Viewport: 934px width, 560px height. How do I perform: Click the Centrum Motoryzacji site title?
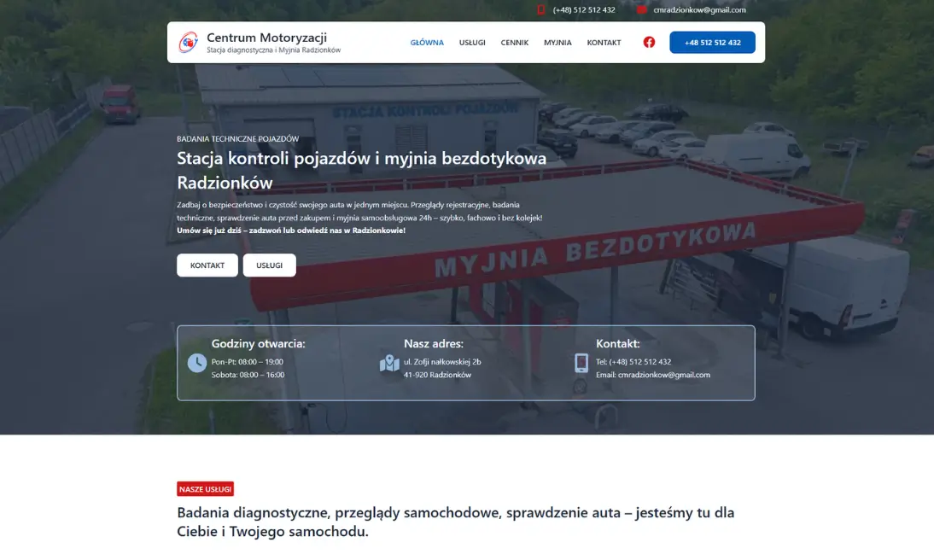click(267, 37)
